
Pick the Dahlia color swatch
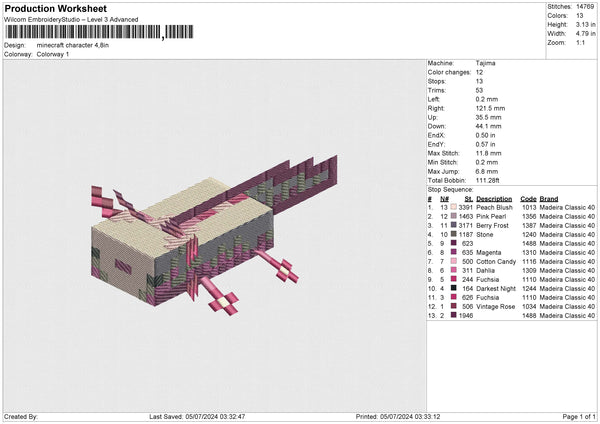pos(453,270)
